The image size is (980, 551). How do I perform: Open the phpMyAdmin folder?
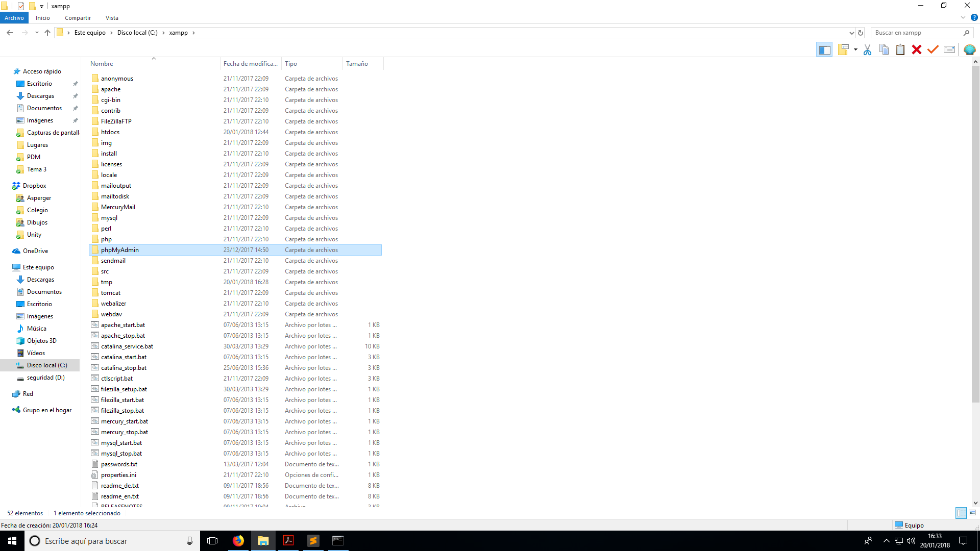pos(120,249)
